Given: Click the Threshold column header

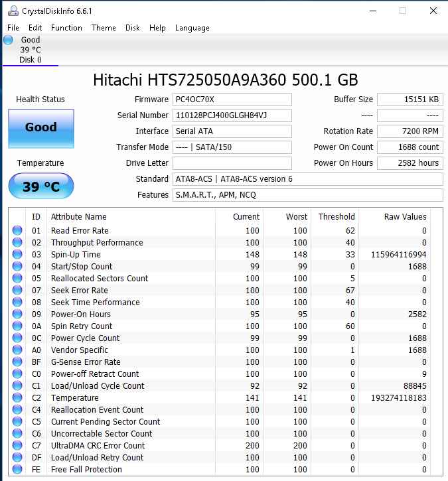Looking at the screenshot, I should pos(336,217).
